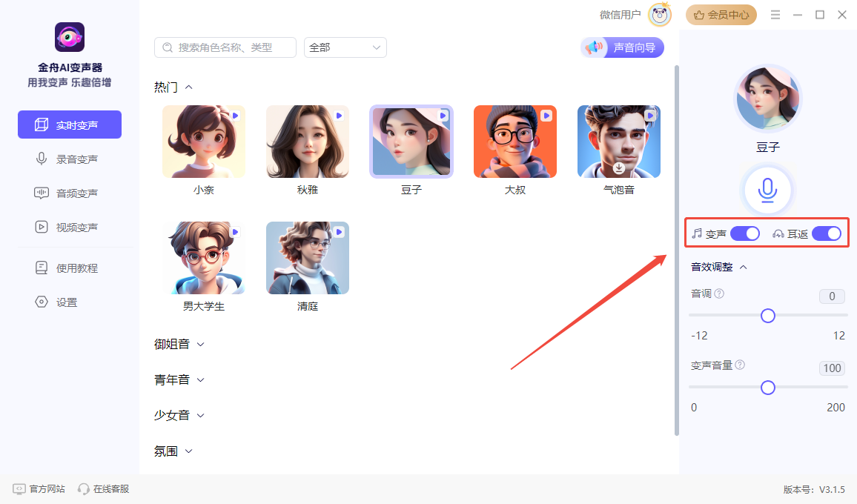This screenshot has height=504, width=857.
Task: Select the 小奈 voice avatar
Action: (203, 142)
